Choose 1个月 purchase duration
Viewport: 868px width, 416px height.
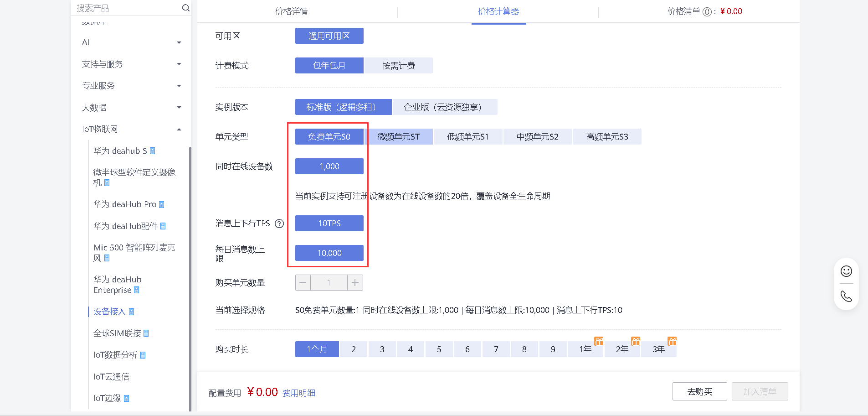(317, 349)
